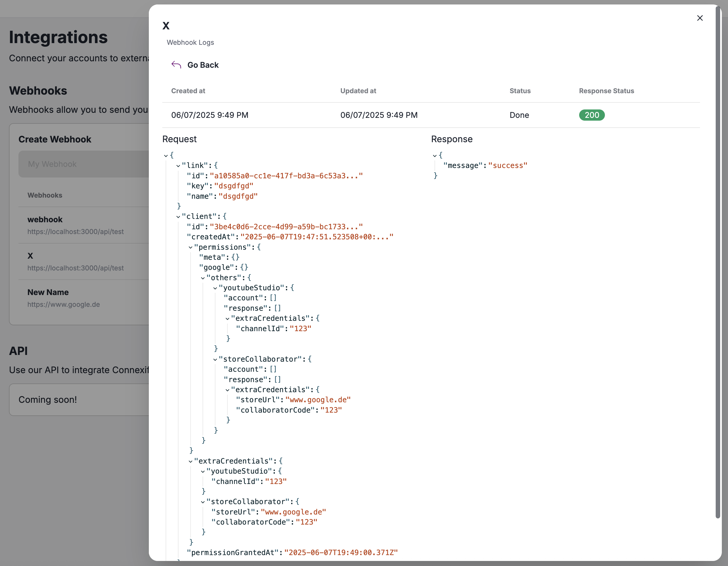The height and width of the screenshot is (566, 728).
Task: Collapse the "link" object in the Request JSON
Action: (x=178, y=165)
